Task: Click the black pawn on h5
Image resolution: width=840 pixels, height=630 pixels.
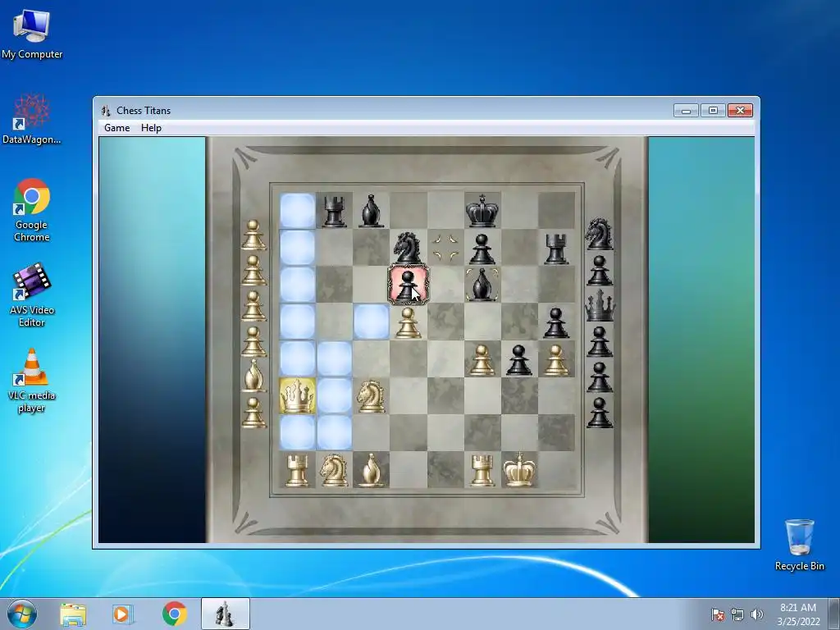Action: (x=556, y=322)
